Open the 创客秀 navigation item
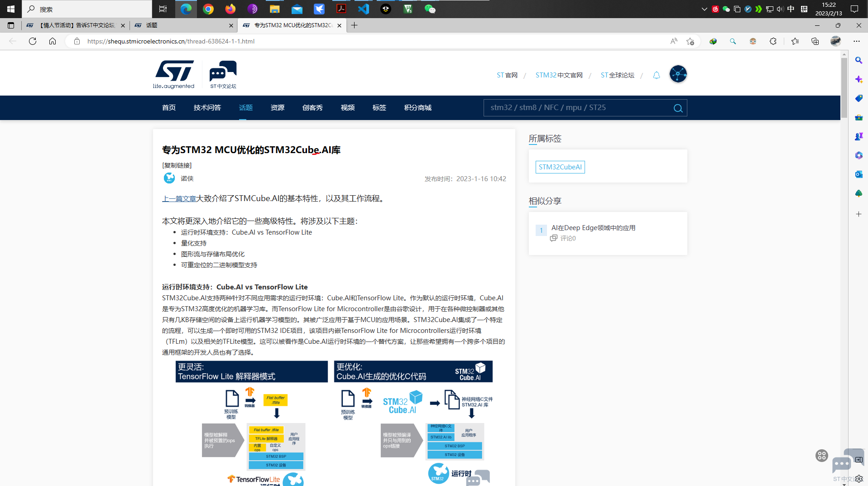The height and width of the screenshot is (486, 868). point(312,108)
